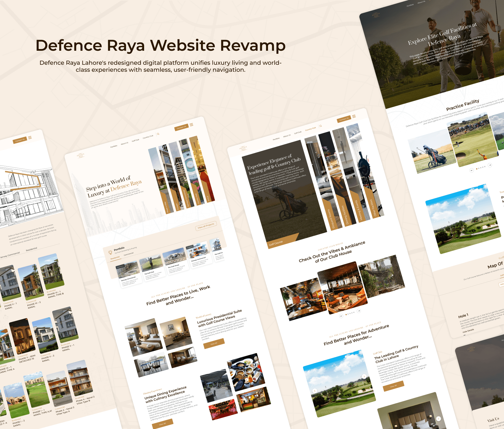Screen dimensions: 504x429
Task: Click Defence Raya logo on Country Club page
Action: (243, 148)
